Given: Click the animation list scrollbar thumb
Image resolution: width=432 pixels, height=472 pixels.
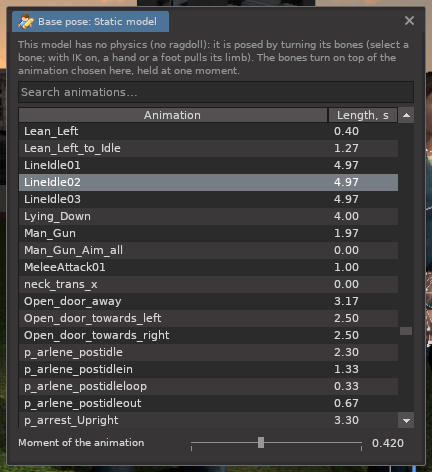Looking at the screenshot, I should pos(406,331).
